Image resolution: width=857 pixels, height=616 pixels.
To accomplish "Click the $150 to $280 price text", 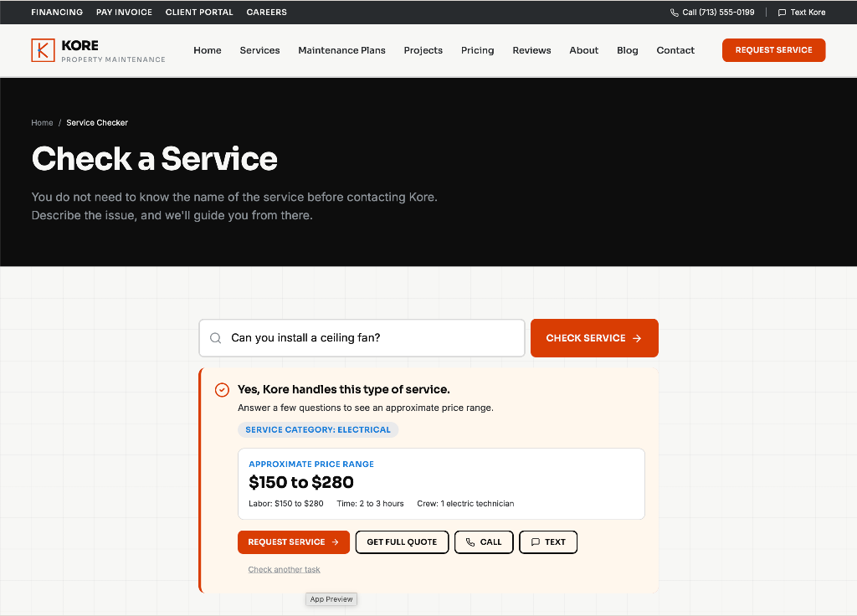I will click(301, 483).
